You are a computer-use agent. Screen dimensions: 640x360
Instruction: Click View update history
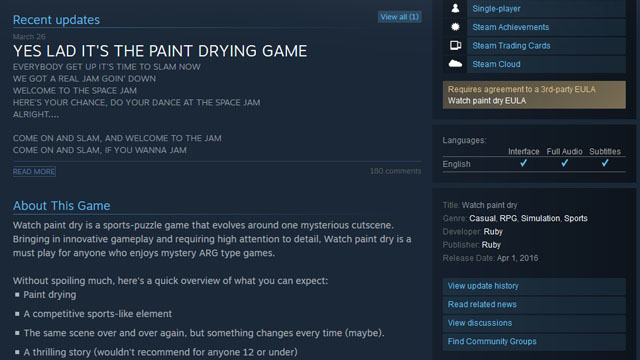[534, 286]
